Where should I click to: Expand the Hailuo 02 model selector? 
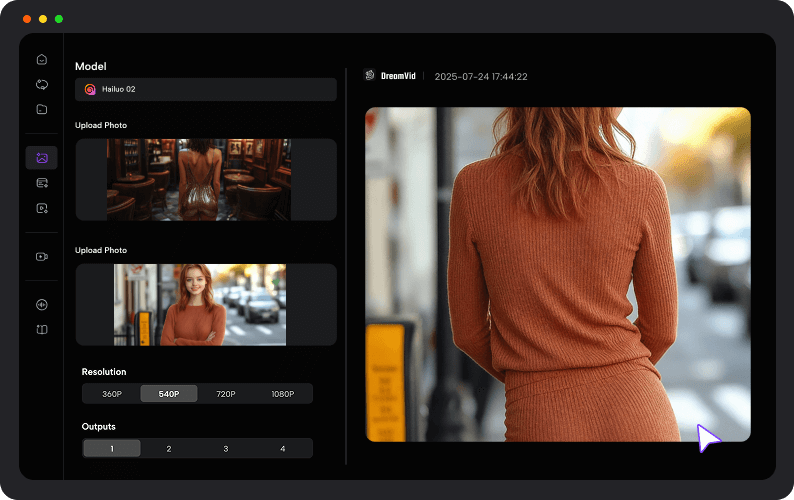click(205, 89)
